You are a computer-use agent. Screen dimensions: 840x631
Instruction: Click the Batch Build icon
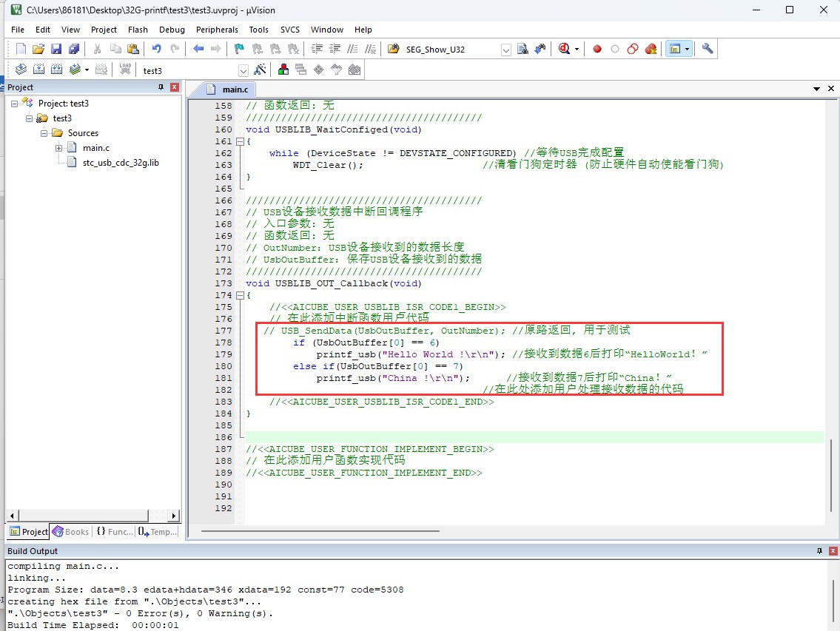(x=75, y=70)
